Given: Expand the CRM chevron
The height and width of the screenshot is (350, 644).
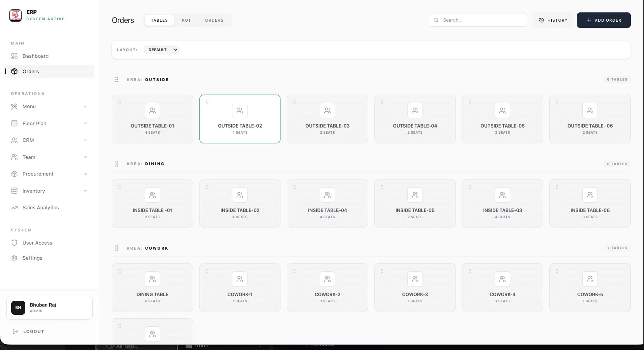Looking at the screenshot, I should (85, 140).
